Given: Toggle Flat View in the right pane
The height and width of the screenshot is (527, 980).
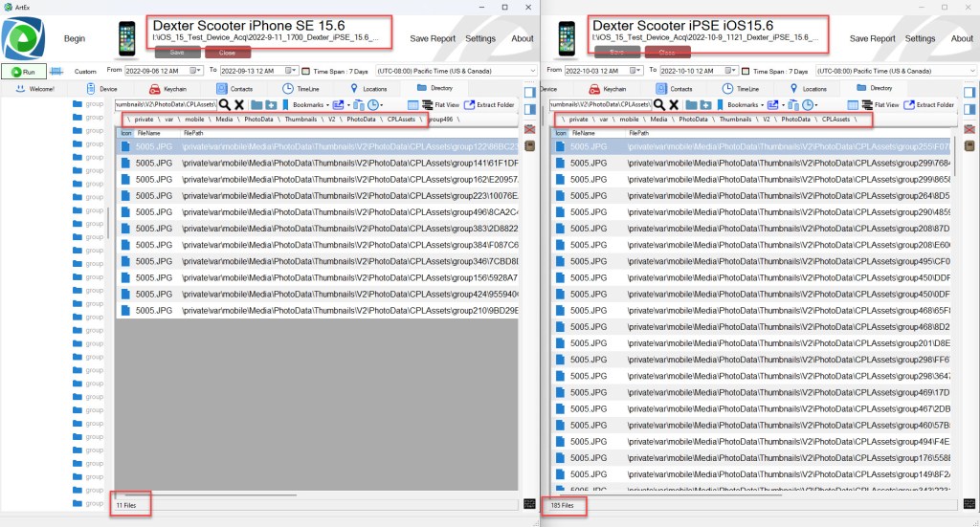Looking at the screenshot, I should click(x=874, y=104).
